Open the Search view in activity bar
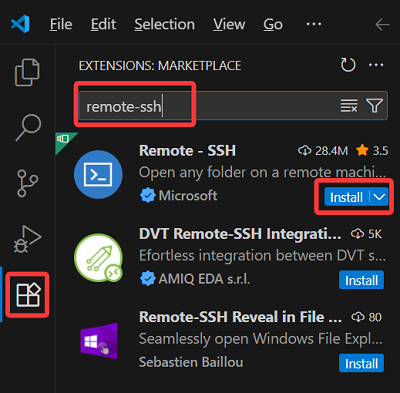 28,128
